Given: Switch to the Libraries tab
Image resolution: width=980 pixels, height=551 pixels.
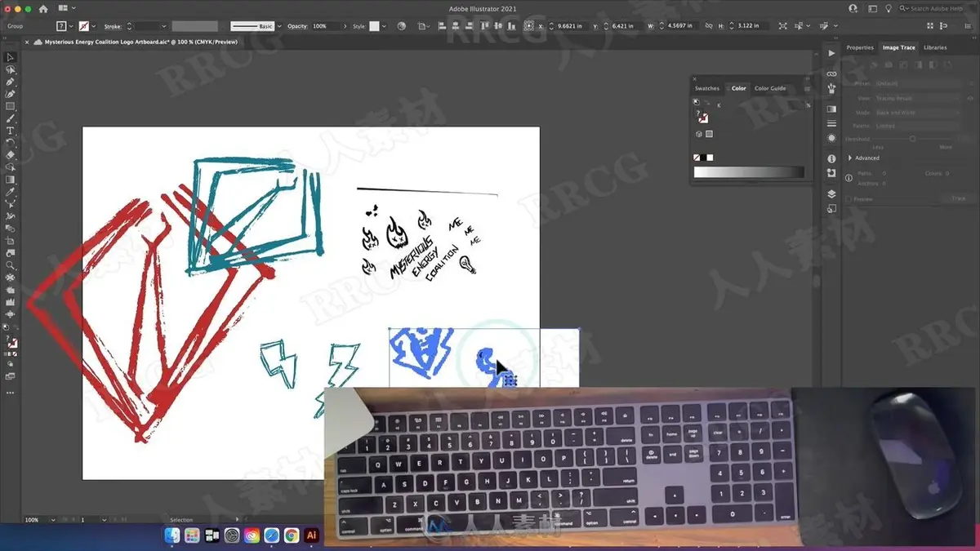Looking at the screenshot, I should pos(935,47).
